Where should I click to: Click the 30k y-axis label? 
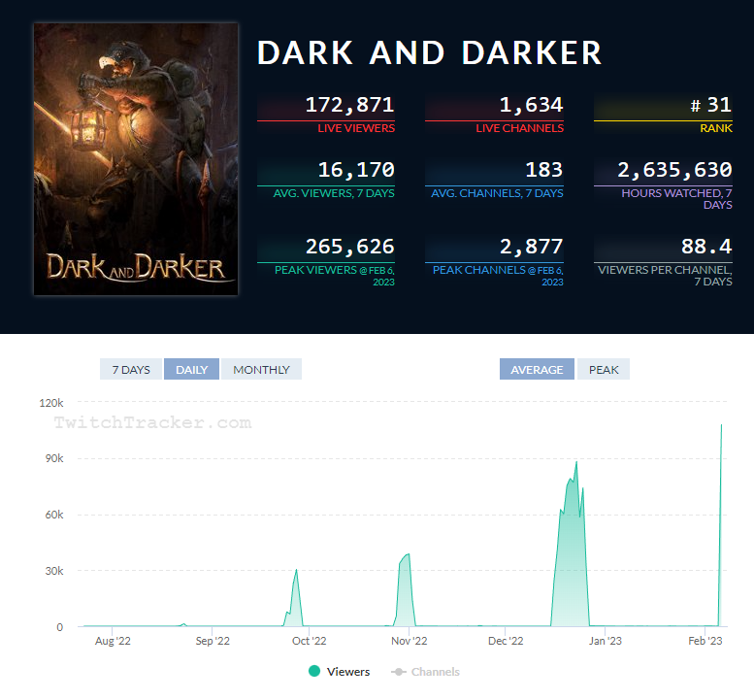point(54,571)
